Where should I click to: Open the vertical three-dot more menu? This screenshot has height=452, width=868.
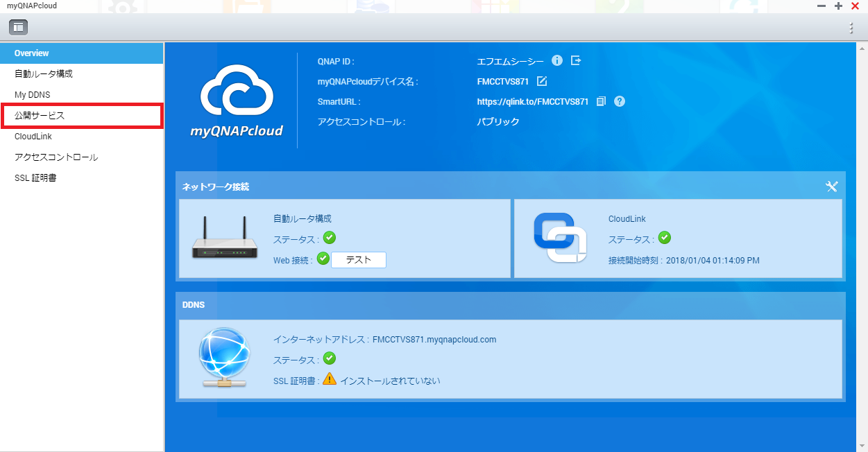851,28
